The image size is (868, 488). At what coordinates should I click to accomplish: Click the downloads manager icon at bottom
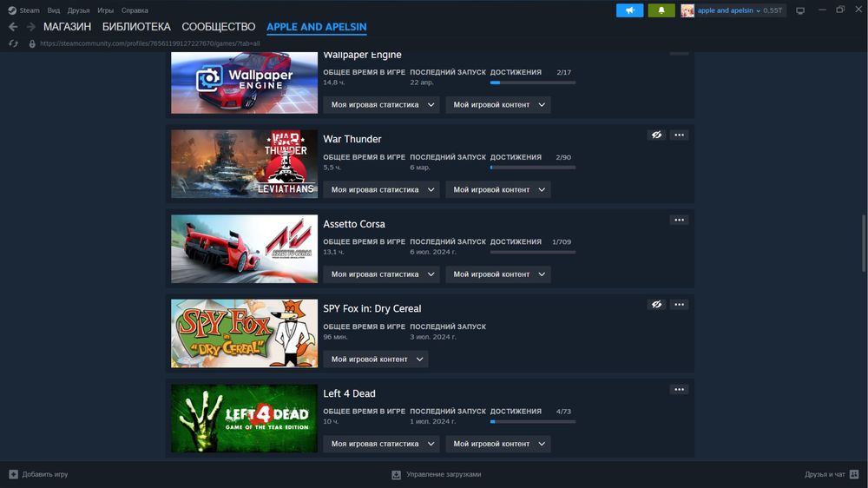[x=397, y=475]
